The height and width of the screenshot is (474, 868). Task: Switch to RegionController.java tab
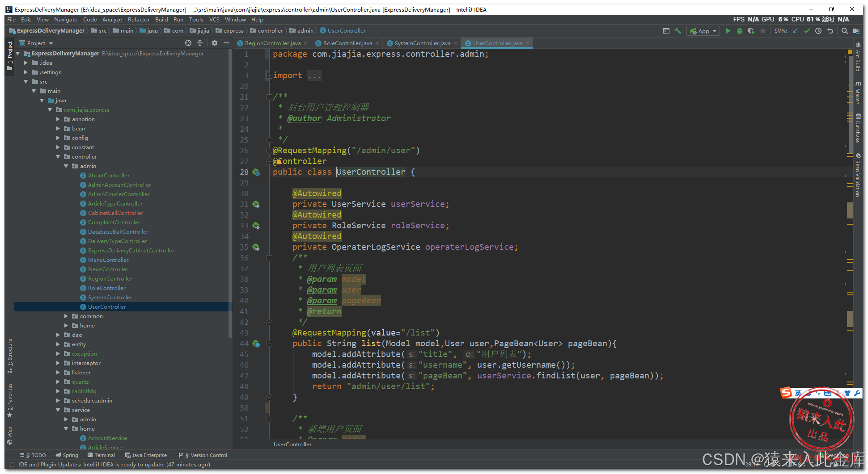click(272, 43)
